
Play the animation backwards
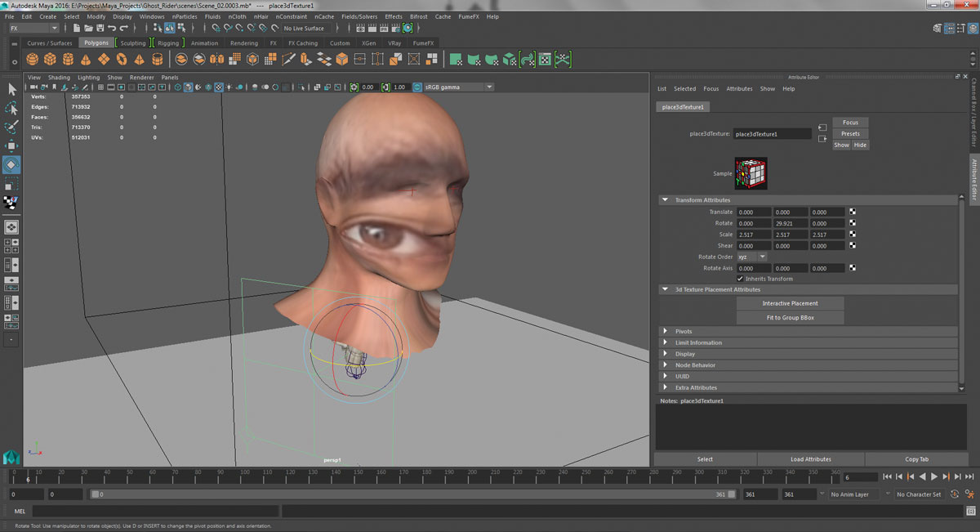923,476
